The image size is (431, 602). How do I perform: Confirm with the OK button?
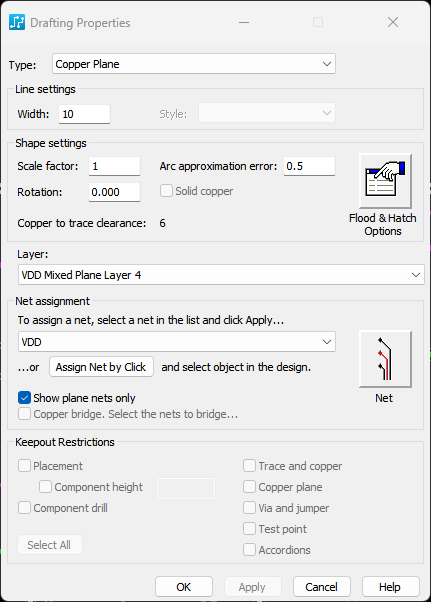coord(184,587)
